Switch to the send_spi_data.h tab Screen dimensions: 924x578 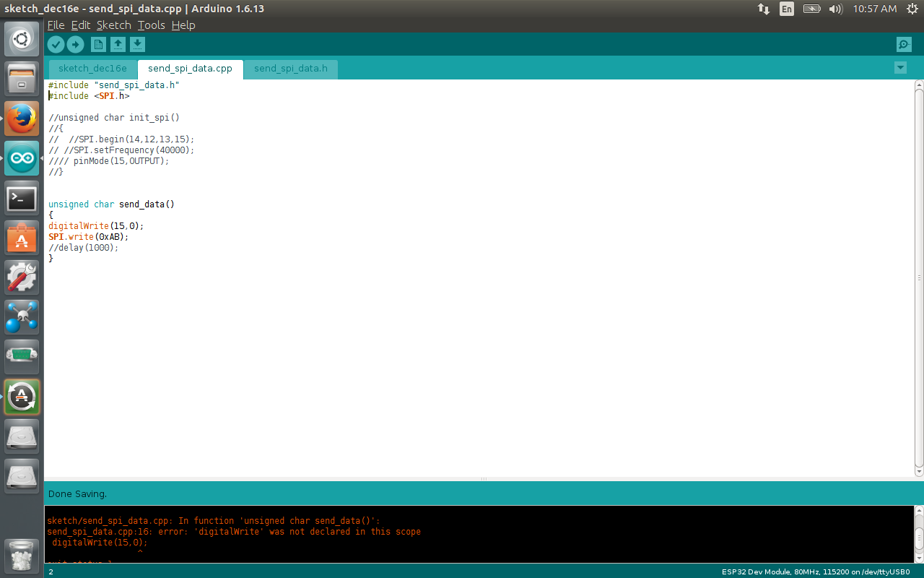pos(291,69)
